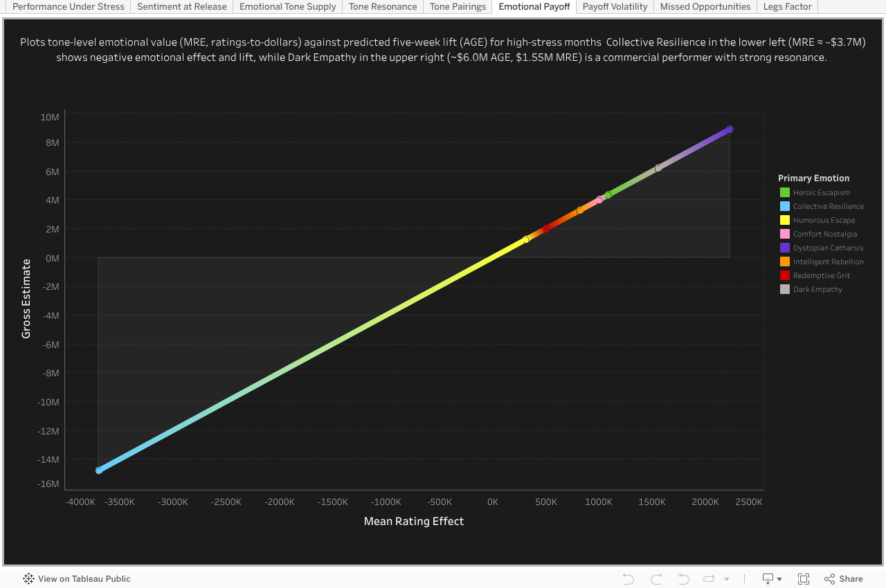Click the gray Dark Empathy legend swatch
This screenshot has width=886, height=588.
(x=785, y=289)
